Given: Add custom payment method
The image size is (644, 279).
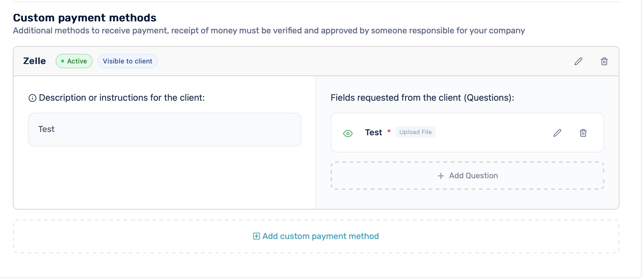Looking at the screenshot, I should [316, 236].
